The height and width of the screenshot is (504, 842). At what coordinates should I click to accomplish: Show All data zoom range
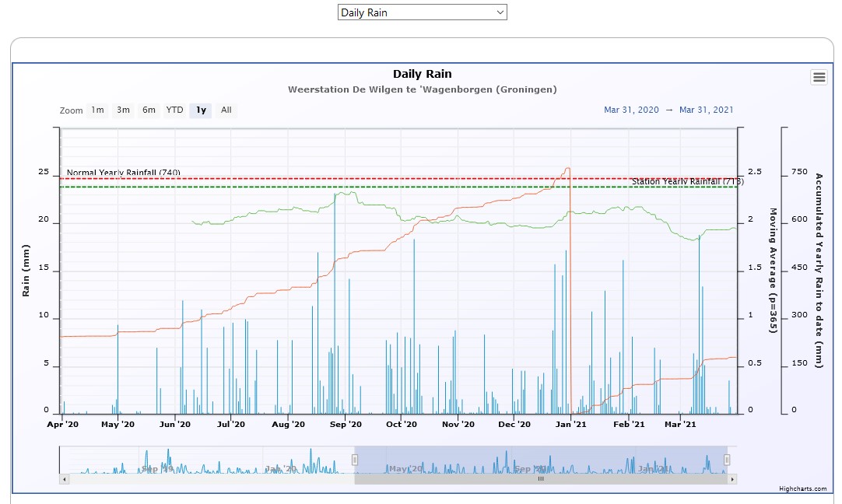[226, 110]
